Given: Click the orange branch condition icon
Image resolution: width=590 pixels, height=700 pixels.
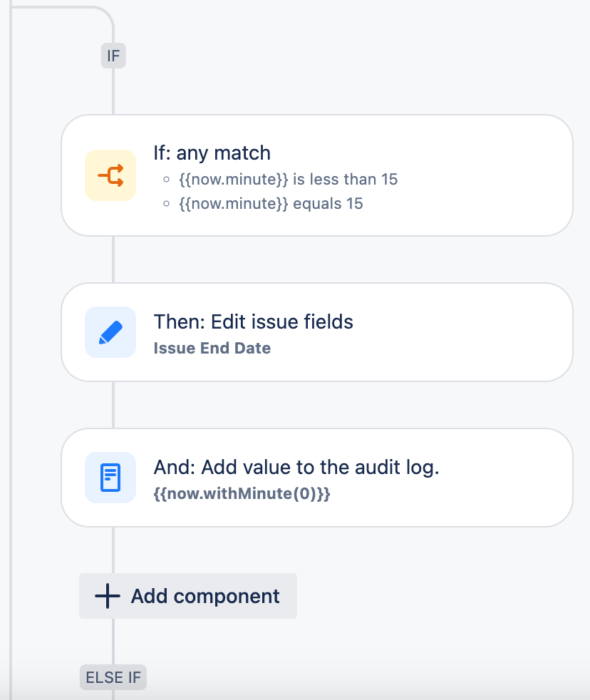Looking at the screenshot, I should (x=110, y=175).
